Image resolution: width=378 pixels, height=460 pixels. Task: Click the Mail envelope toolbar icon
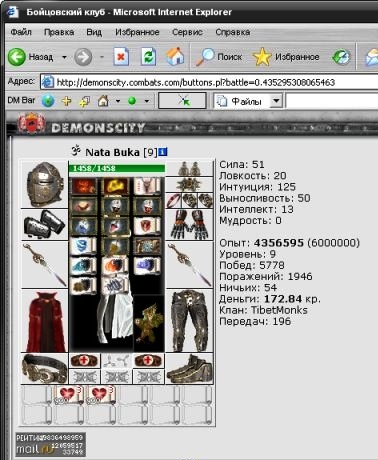click(x=372, y=57)
